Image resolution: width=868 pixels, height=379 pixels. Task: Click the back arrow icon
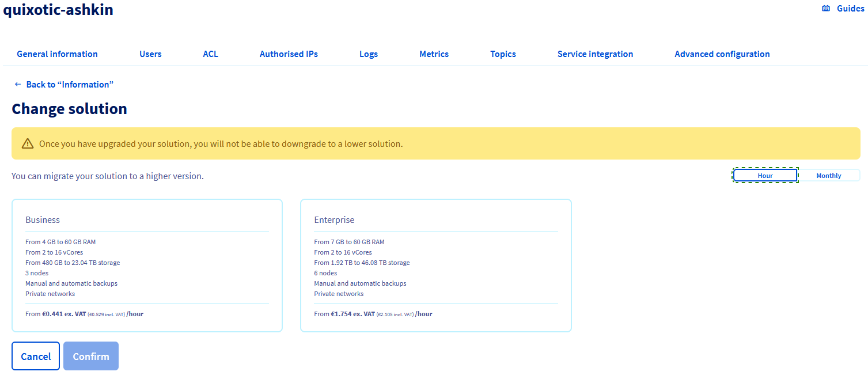[18, 85]
